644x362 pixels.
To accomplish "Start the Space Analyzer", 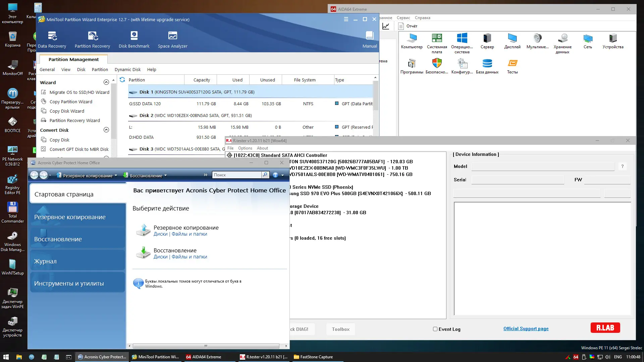I will pyautogui.click(x=172, y=39).
